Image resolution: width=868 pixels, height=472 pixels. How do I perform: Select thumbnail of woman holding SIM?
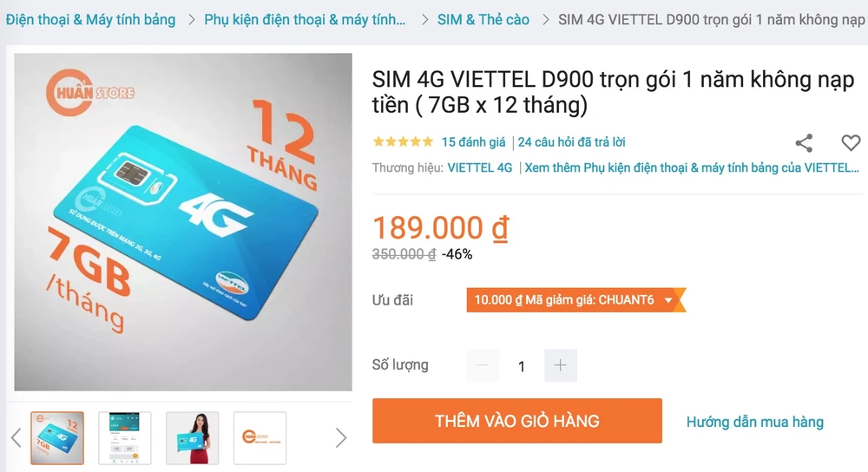pos(192,437)
